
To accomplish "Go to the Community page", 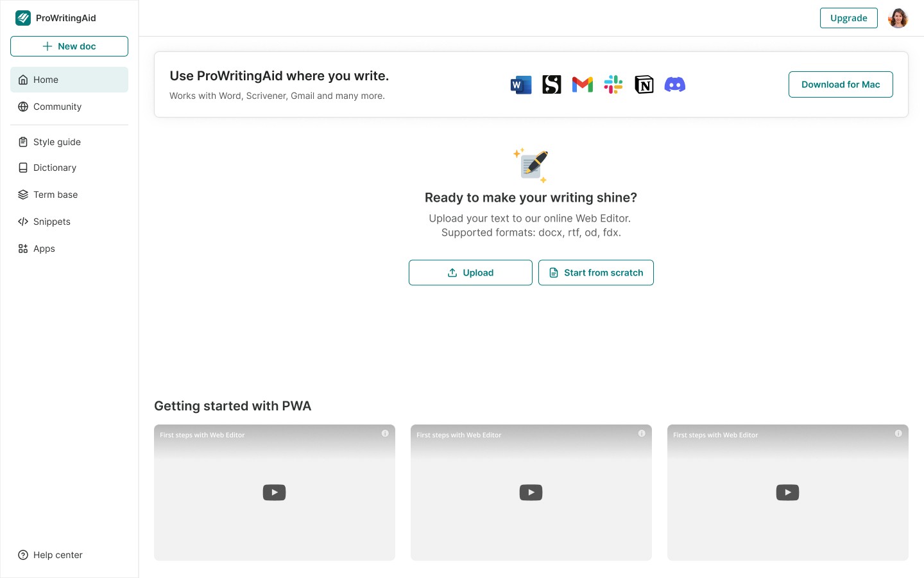I will coord(69,107).
